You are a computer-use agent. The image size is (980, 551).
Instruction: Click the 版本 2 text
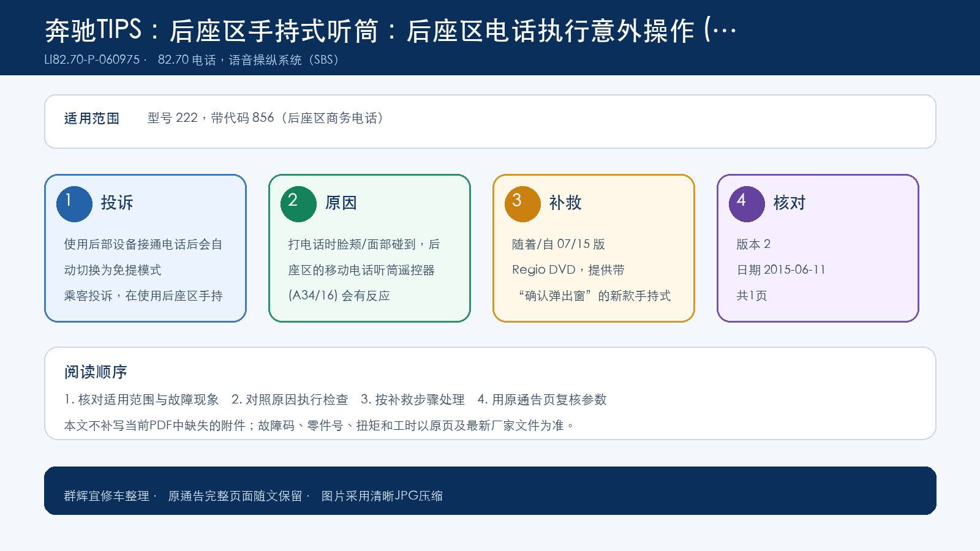753,244
